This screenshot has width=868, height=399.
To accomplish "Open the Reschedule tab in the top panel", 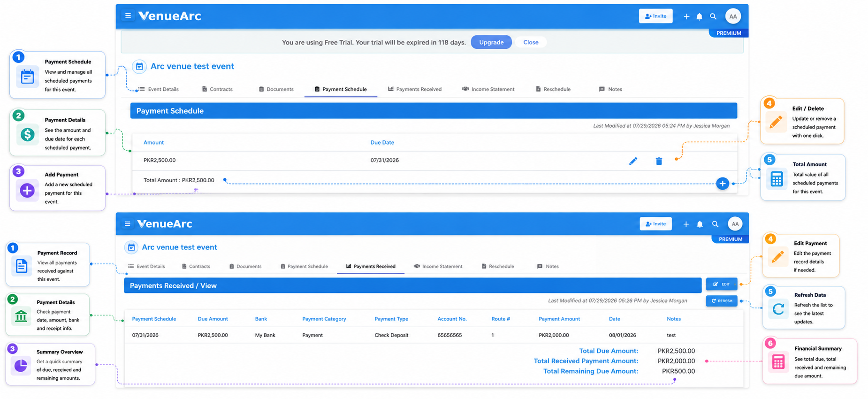I will pos(553,89).
